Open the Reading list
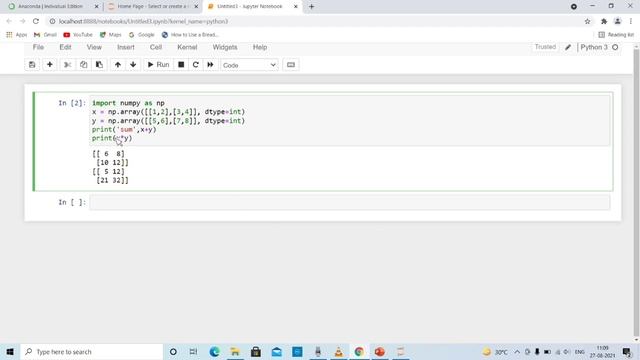Image resolution: width=640 pixels, height=360 pixels. [x=616, y=35]
